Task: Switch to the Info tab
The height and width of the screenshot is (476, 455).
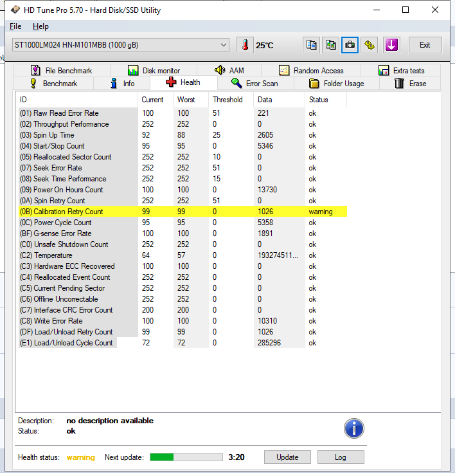Action: [122, 84]
